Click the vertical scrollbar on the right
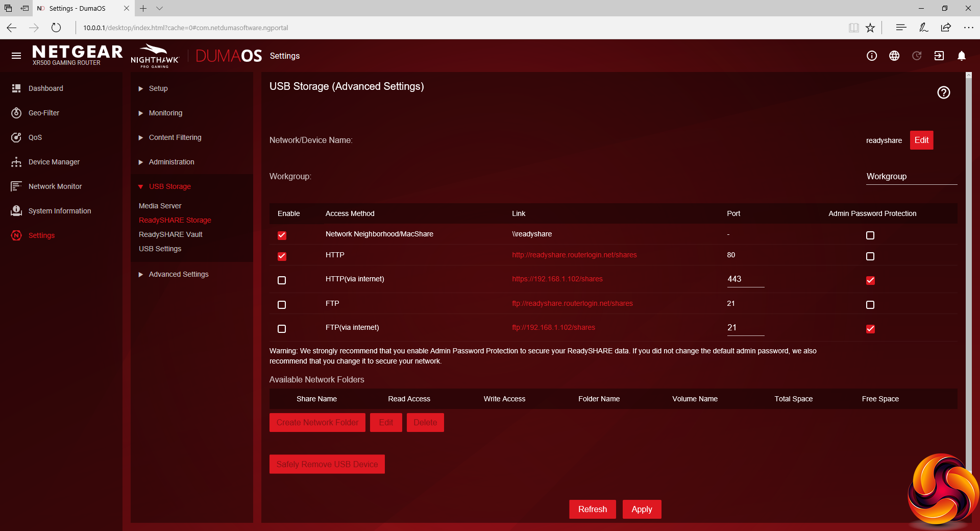This screenshot has width=980, height=531. [x=968, y=255]
